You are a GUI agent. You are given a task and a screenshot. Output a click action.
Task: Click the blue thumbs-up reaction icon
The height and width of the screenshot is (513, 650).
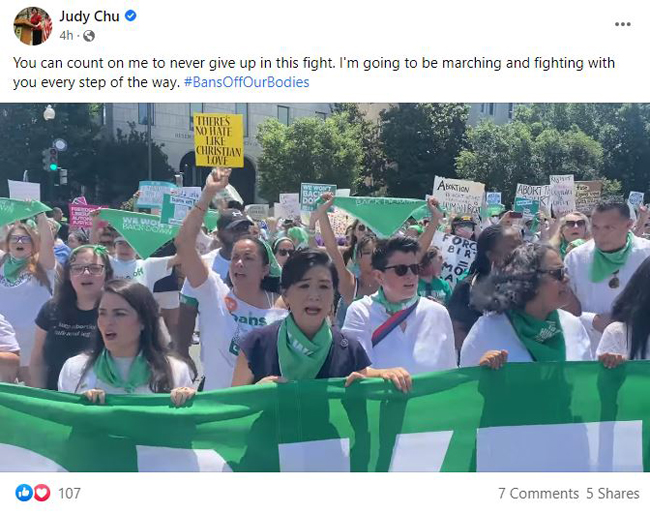pos(24,493)
